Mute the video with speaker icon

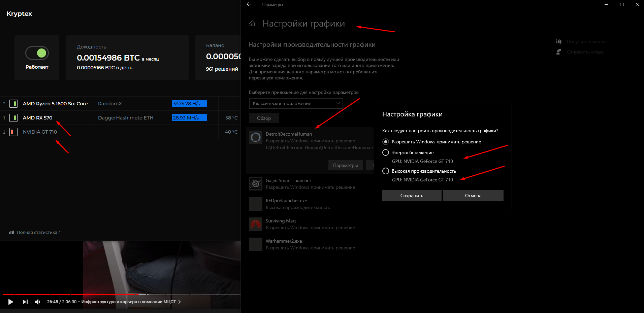(x=38, y=302)
